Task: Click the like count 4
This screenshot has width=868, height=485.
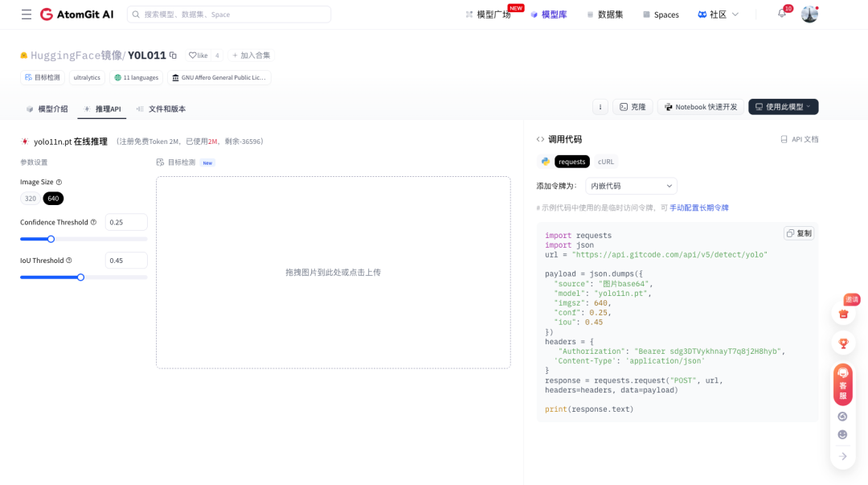Action: (217, 55)
